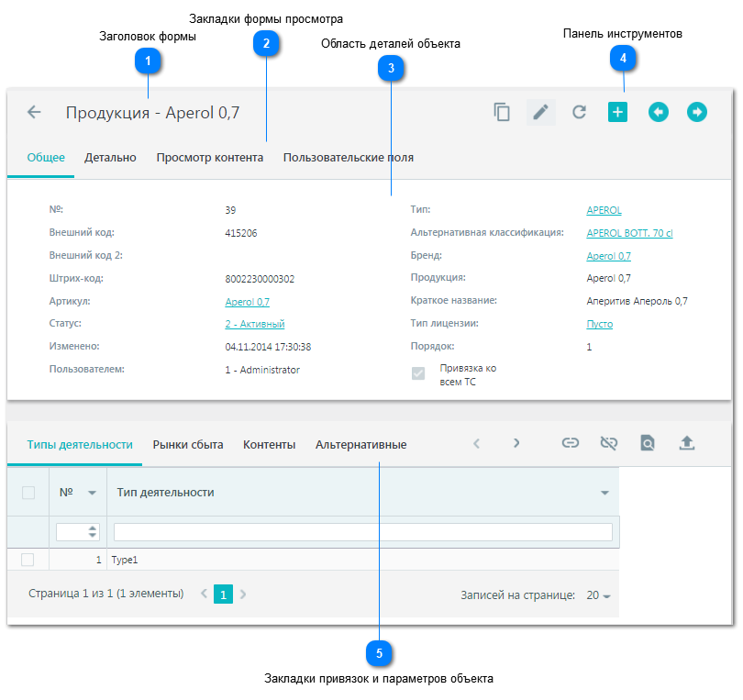Go to next page in the pager
The image size is (743, 700).
pos(243,594)
